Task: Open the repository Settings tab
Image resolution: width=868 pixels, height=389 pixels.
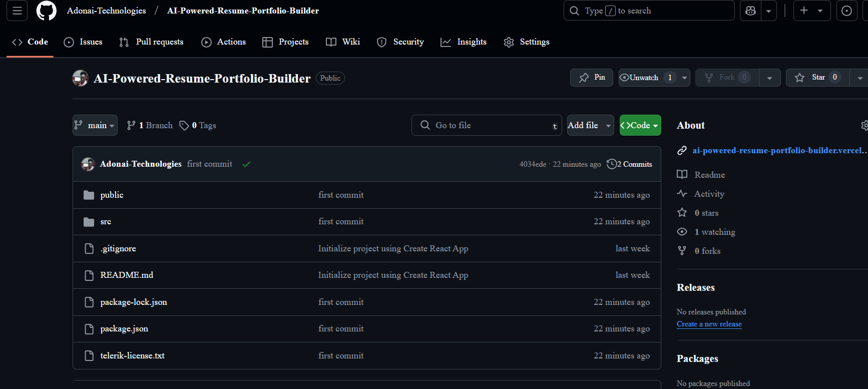Action: click(x=527, y=42)
